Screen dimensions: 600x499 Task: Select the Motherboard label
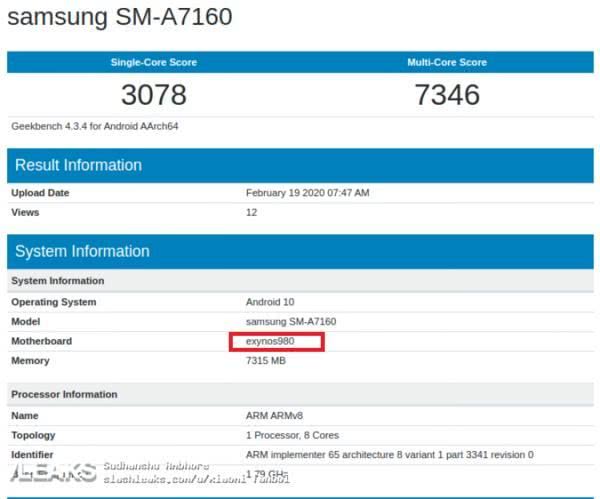click(x=42, y=341)
